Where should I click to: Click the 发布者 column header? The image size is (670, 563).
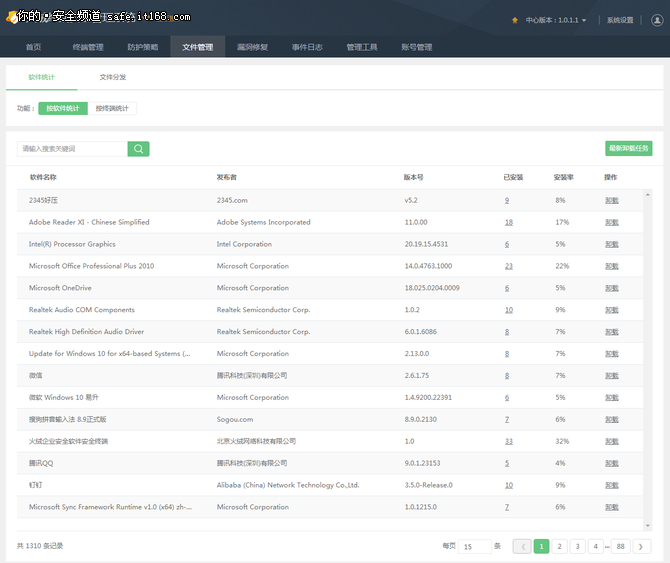(x=226, y=177)
